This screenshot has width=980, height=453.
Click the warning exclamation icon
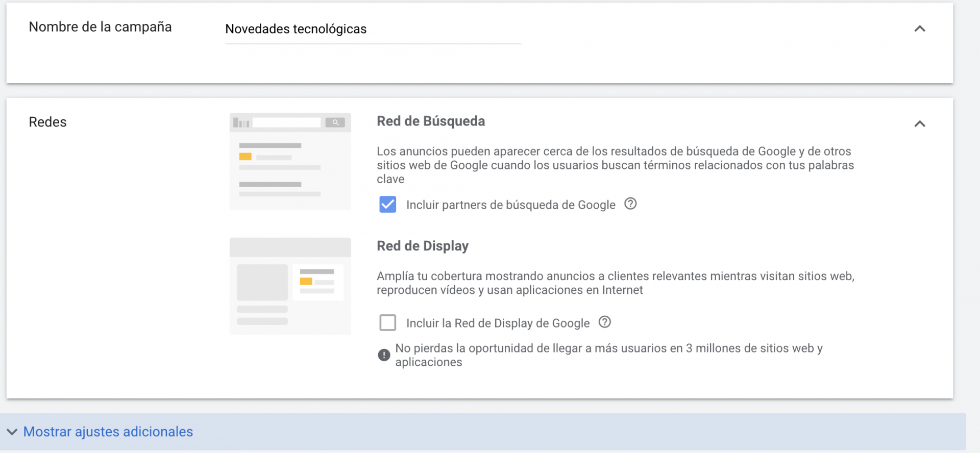[384, 355]
